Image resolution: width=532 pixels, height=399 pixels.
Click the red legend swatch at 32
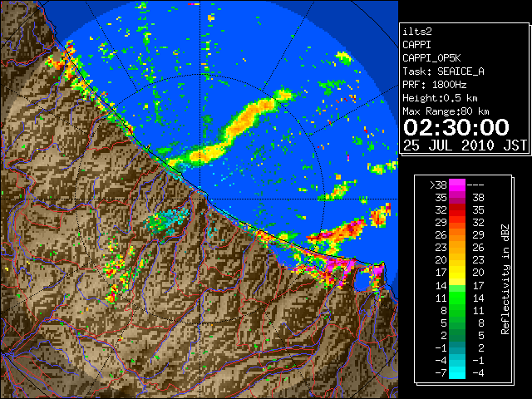tap(457, 210)
